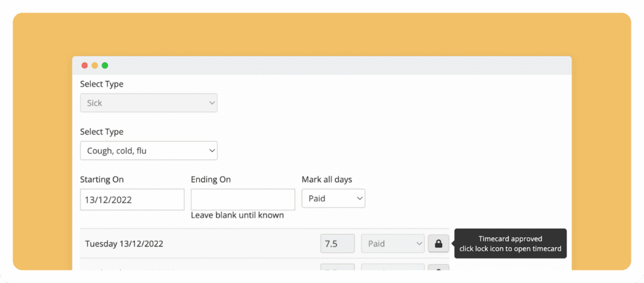Click the Starting On label

[x=102, y=179]
